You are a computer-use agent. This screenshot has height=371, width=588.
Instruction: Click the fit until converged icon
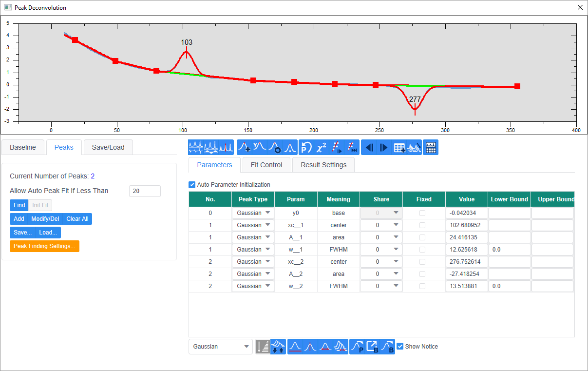tap(352, 148)
